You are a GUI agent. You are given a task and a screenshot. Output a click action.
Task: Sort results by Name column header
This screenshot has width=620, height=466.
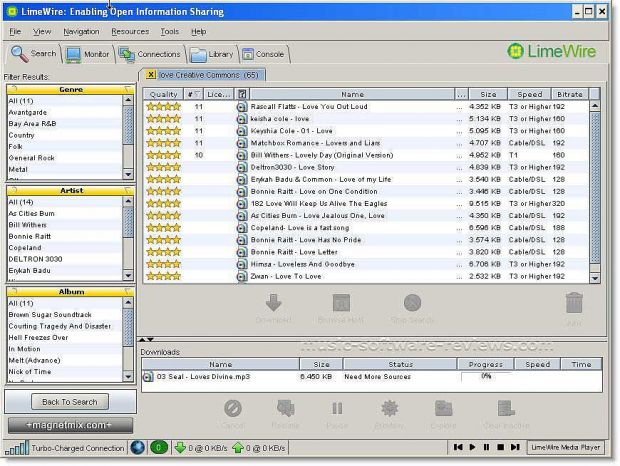click(x=352, y=94)
